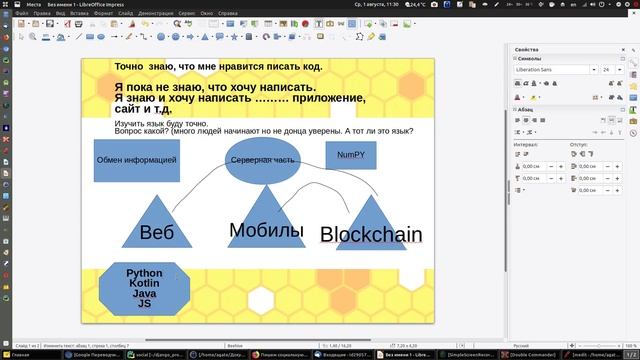Image resolution: width=640 pixels, height=360 pixels.
Task: Open the font size dropdown
Action: [620, 70]
